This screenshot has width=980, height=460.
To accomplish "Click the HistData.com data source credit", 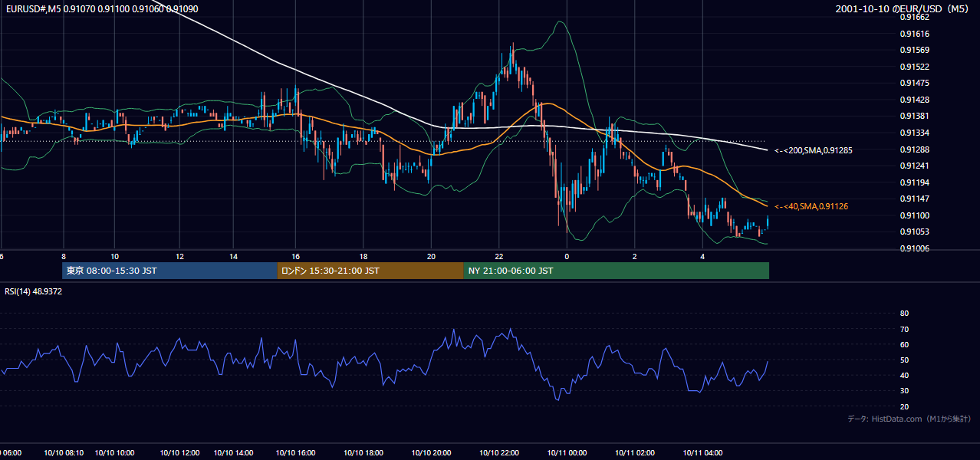I will tap(909, 419).
